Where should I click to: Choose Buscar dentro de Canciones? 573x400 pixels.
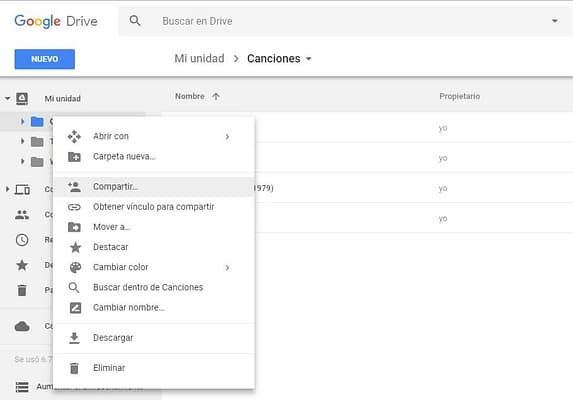(154, 287)
